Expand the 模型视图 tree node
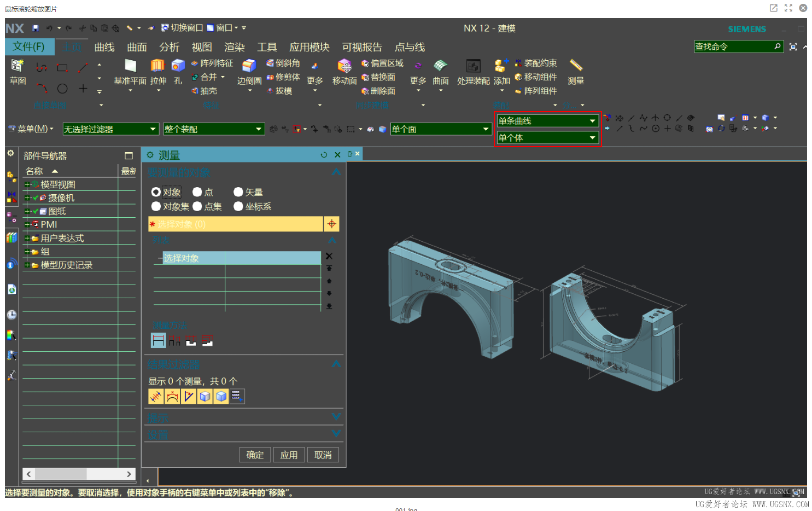The image size is (812, 511). click(27, 185)
